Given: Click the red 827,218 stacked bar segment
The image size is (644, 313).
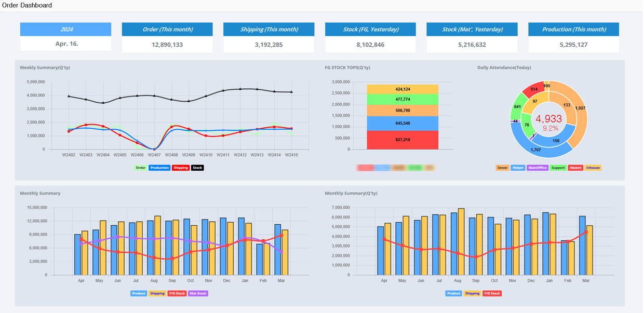Looking at the screenshot, I should pyautogui.click(x=403, y=140).
